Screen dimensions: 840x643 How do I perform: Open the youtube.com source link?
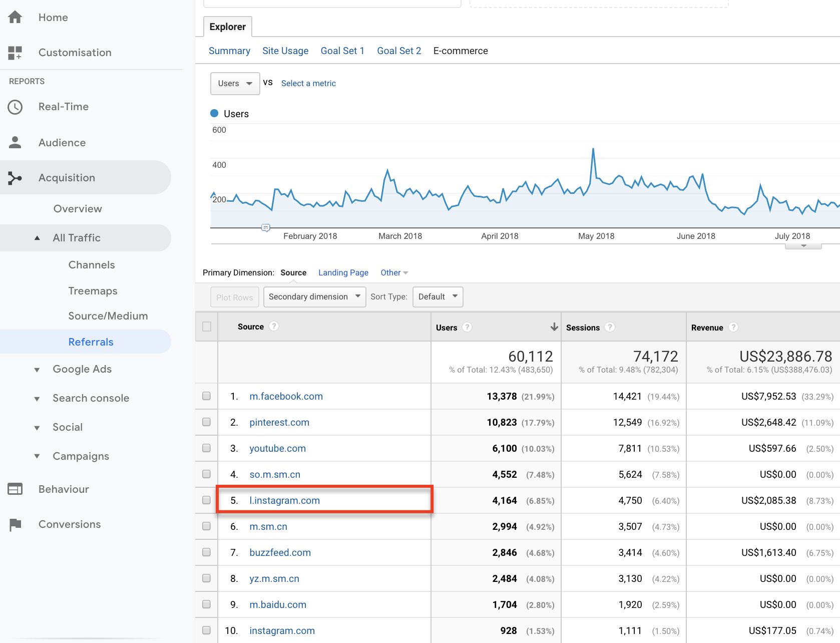tap(278, 448)
